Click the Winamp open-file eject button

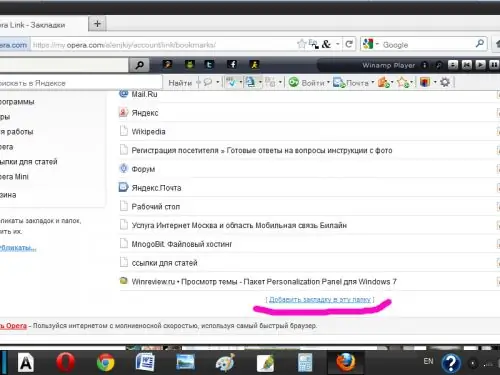click(x=453, y=65)
